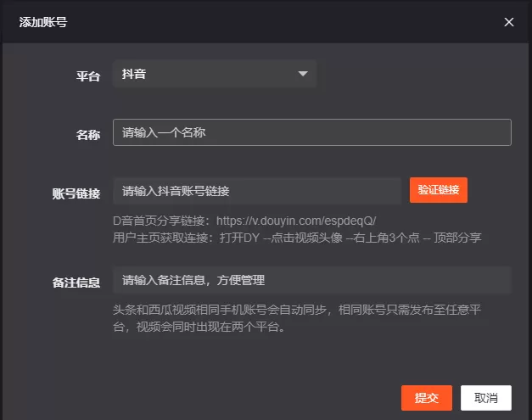Click the 备注信息 field label
The width and height of the screenshot is (532, 420).
tap(76, 283)
